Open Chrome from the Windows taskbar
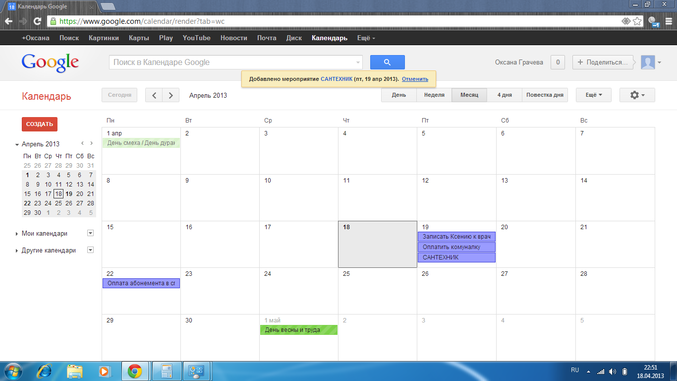The width and height of the screenshot is (677, 381). pos(135,371)
